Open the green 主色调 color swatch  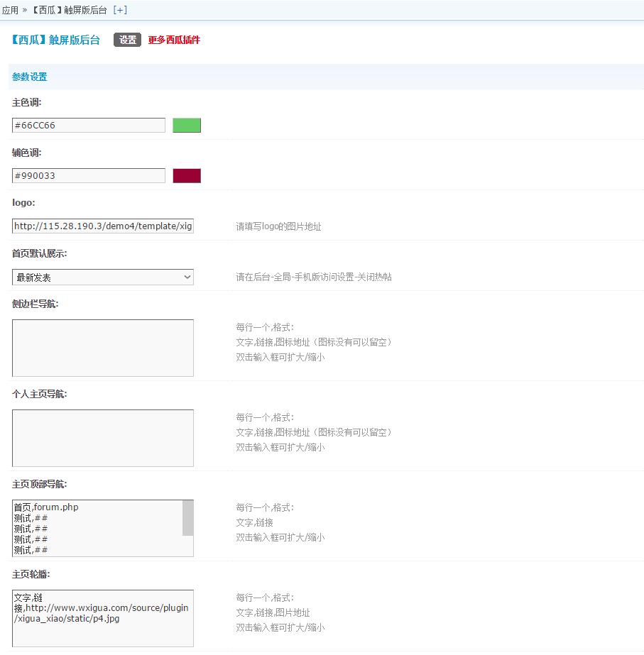point(187,126)
